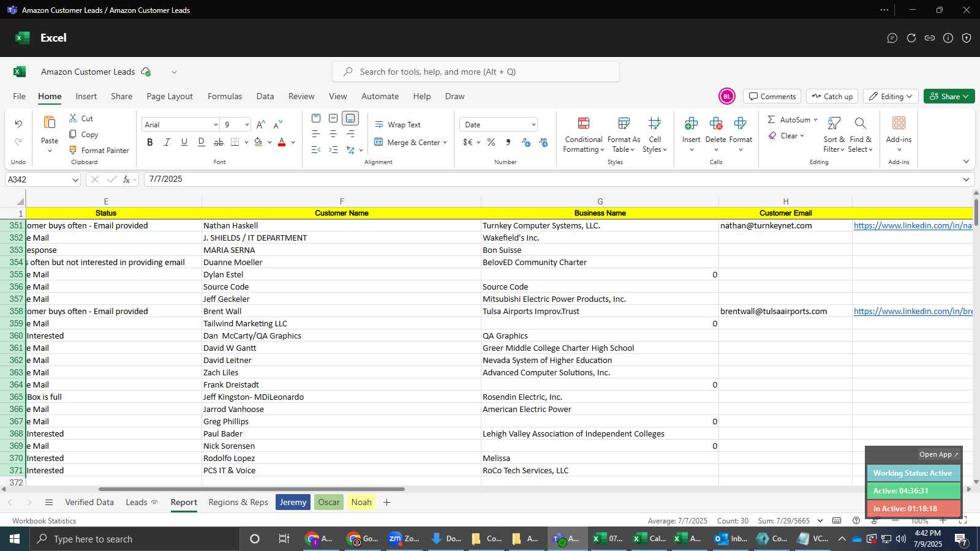The width and height of the screenshot is (980, 551).
Task: Click Open App in the tracker widget
Action: click(x=938, y=454)
